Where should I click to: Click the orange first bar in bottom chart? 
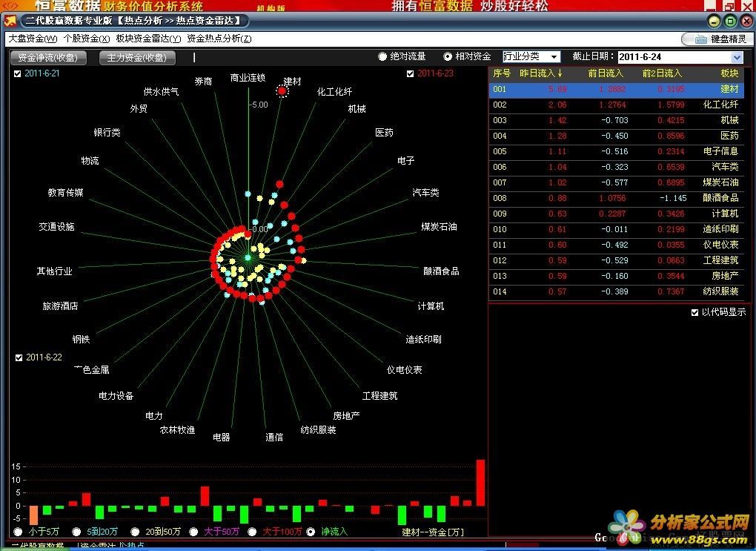[x=33, y=515]
